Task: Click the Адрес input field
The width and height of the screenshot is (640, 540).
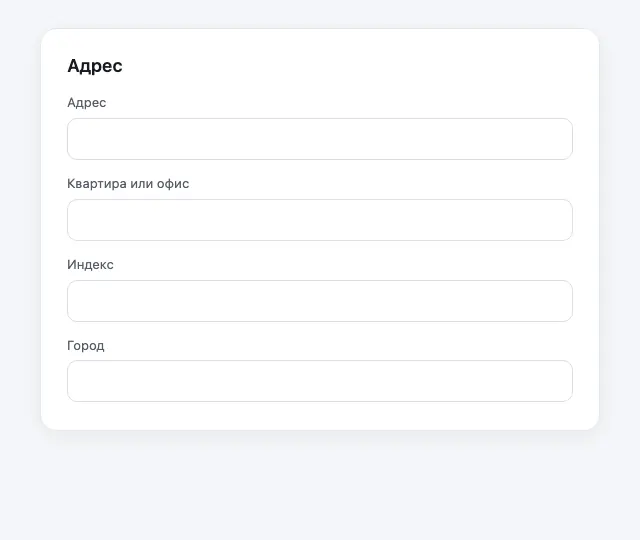Action: 320,139
